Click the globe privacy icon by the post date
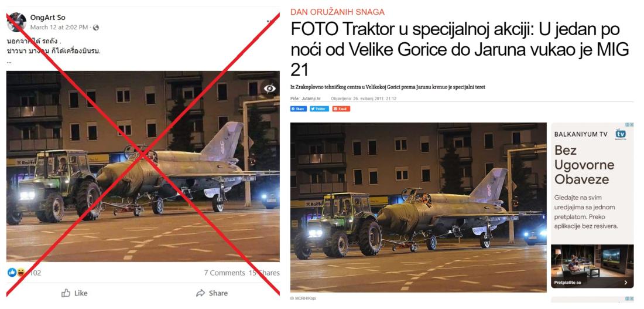This screenshot has width=644, height=309. coord(95,28)
